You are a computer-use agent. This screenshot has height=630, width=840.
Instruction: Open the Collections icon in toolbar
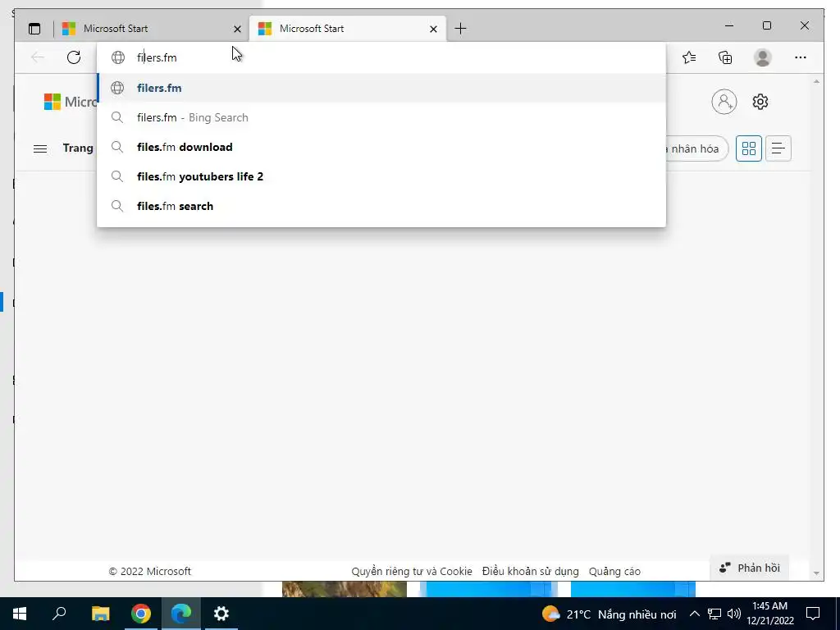pyautogui.click(x=725, y=57)
